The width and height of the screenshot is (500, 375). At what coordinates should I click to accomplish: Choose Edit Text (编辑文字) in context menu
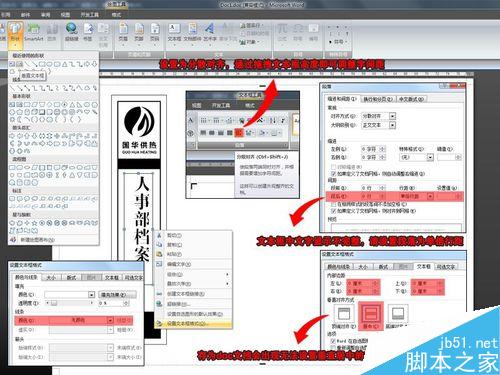(x=193, y=264)
